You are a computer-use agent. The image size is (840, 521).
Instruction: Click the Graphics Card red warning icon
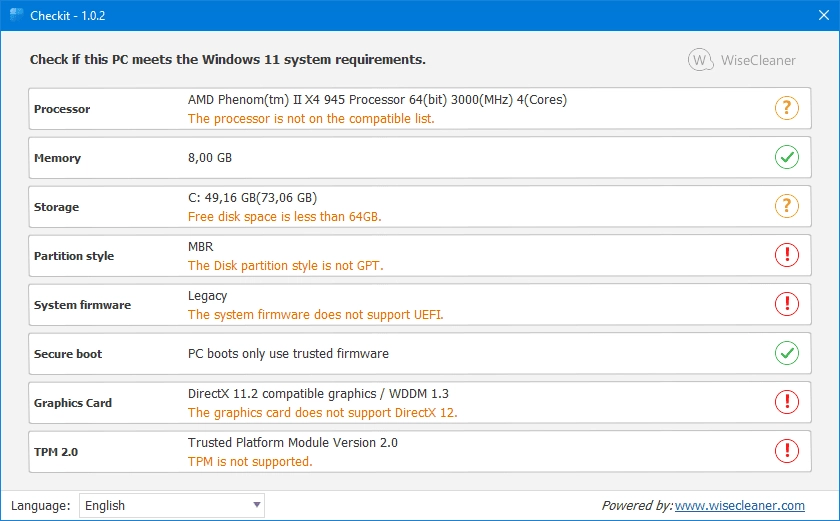pos(786,402)
